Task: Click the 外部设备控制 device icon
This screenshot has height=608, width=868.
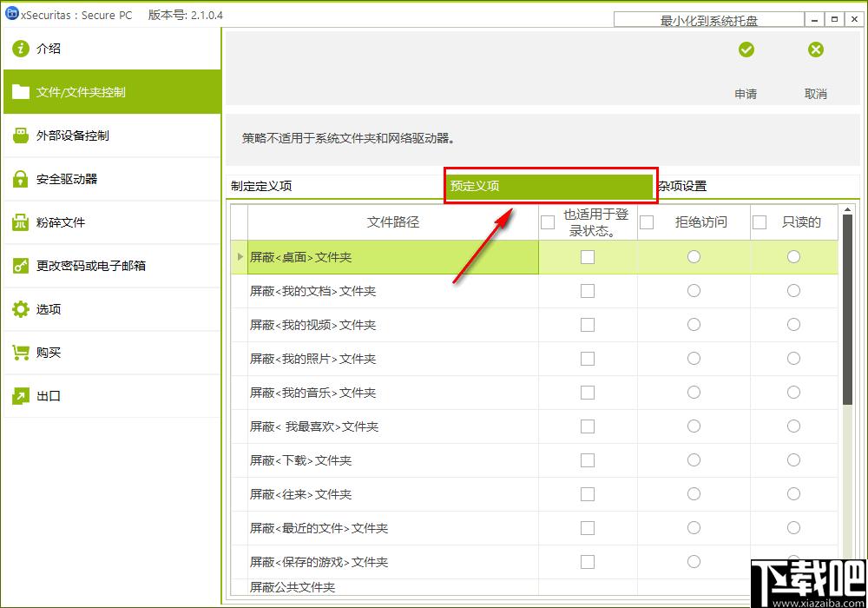Action: coord(21,135)
